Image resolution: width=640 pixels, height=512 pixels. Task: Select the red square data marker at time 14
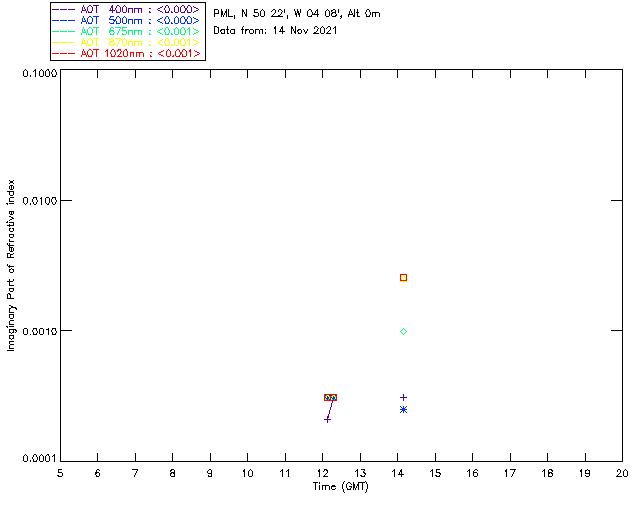pyautogui.click(x=403, y=278)
